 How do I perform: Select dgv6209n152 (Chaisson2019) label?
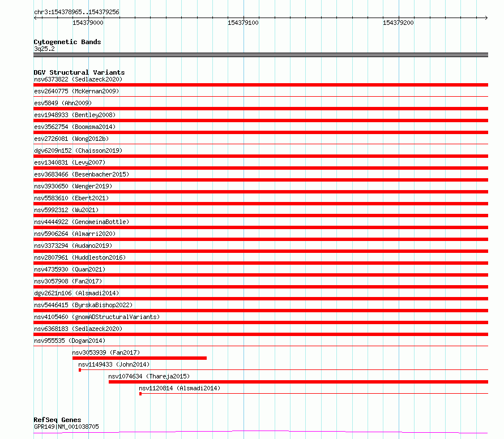(x=78, y=150)
